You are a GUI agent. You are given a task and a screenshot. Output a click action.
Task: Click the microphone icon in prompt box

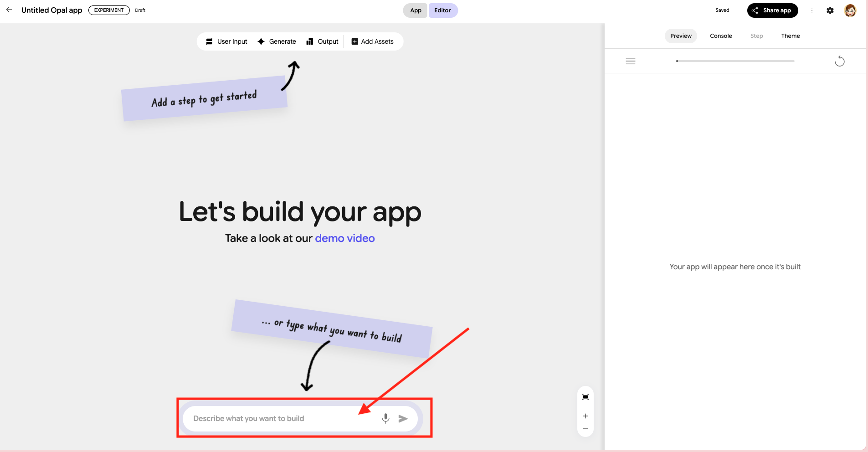coord(385,418)
